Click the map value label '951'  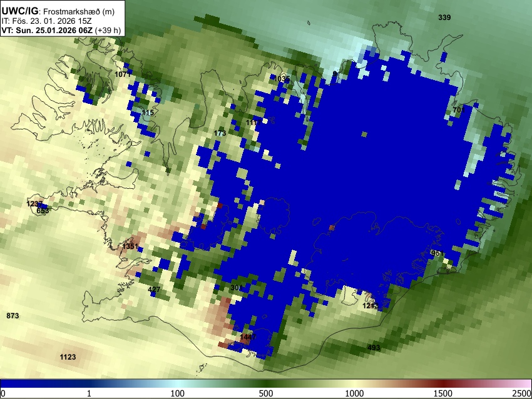click(x=437, y=253)
